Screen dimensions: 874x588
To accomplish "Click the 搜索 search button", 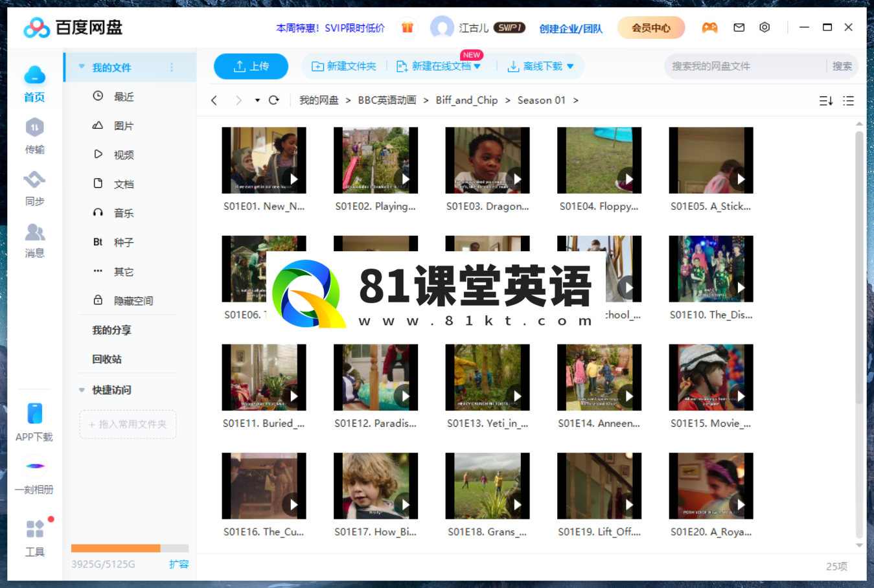I will (x=842, y=66).
